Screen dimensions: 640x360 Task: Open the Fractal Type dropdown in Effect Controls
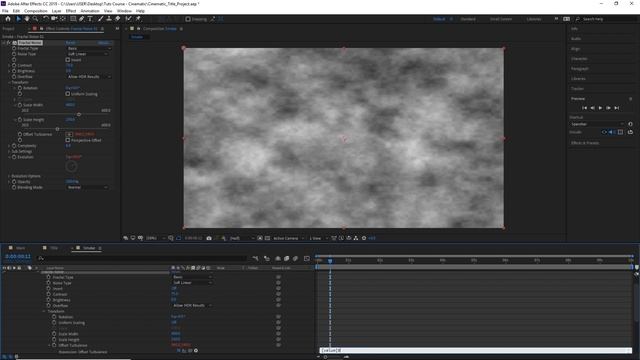[x=89, y=49]
